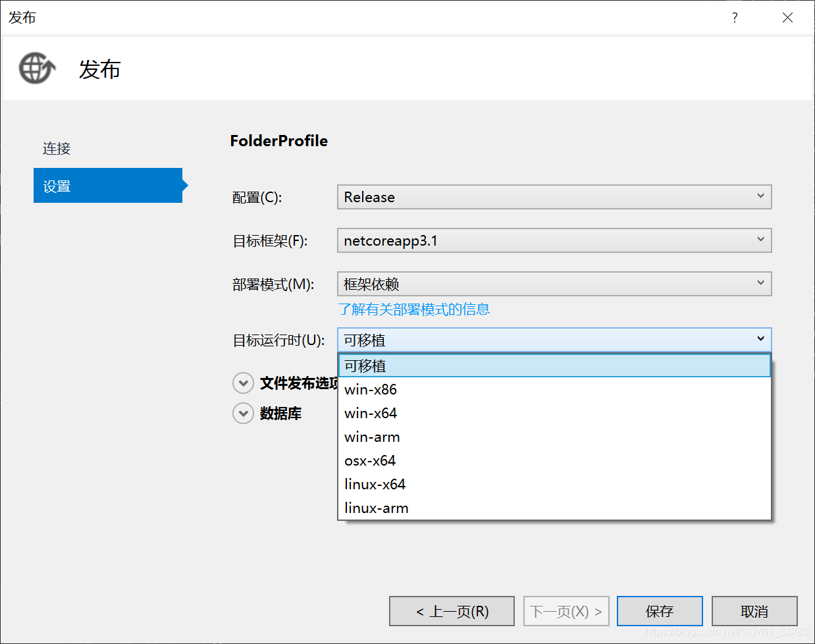The width and height of the screenshot is (815, 644).
Task: Open the 了解有关部署模式的信息 link
Action: tap(414, 309)
